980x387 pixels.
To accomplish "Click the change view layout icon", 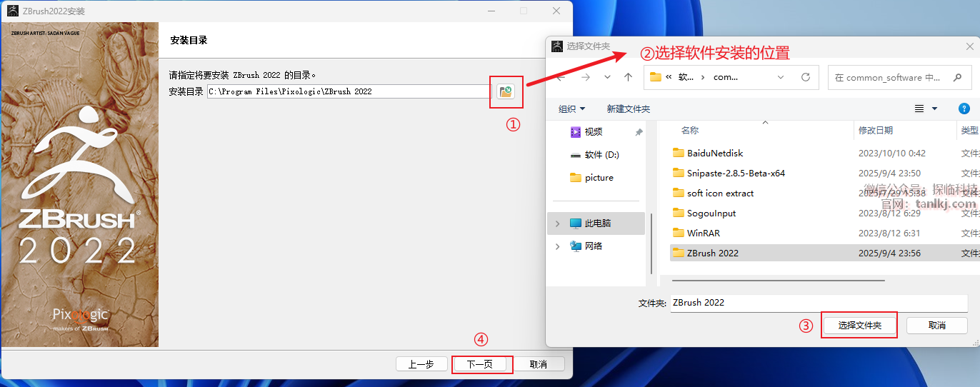I will [x=920, y=109].
